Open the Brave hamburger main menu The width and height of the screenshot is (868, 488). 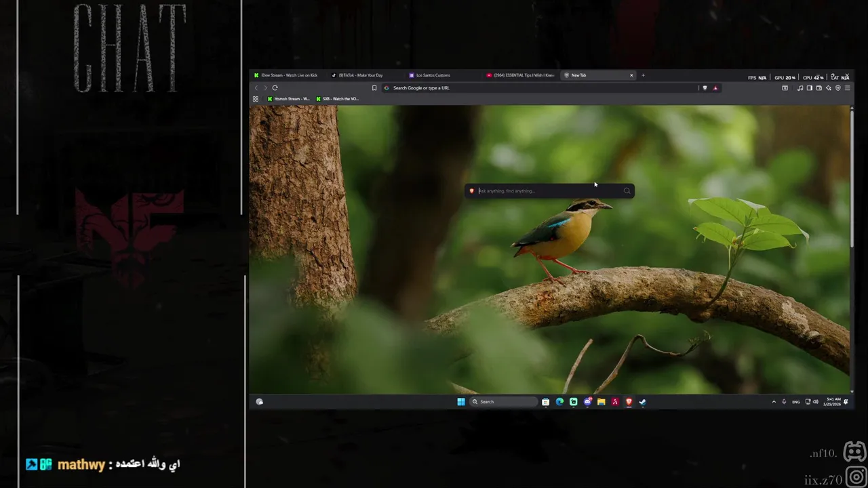[847, 88]
